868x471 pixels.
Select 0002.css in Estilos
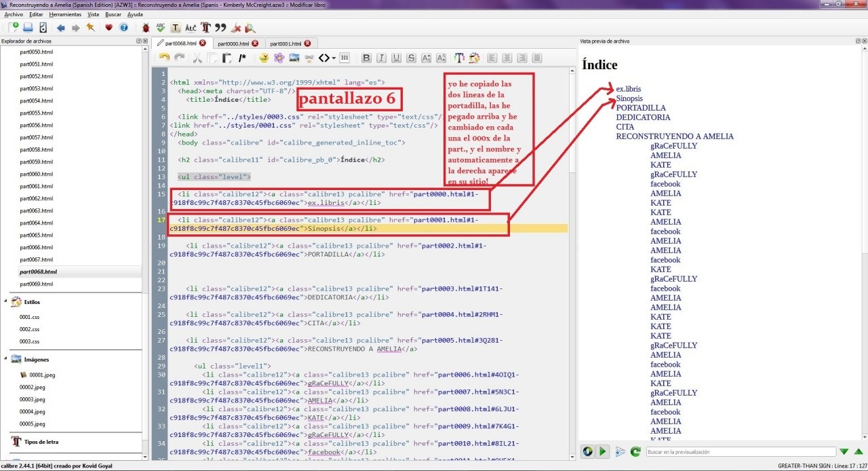coord(29,329)
